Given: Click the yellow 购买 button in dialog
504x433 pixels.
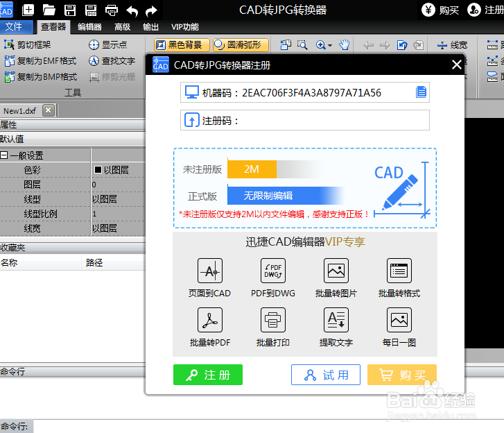Looking at the screenshot, I should tap(402, 375).
